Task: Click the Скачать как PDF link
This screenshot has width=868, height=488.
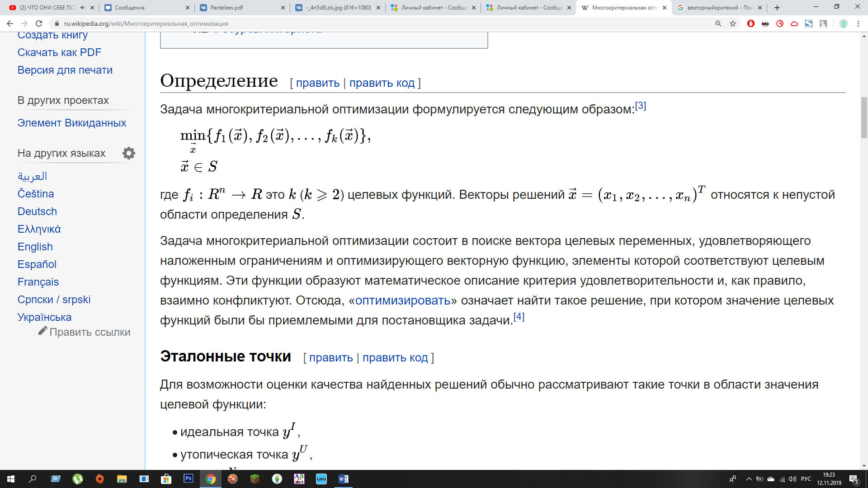Action: 59,52
